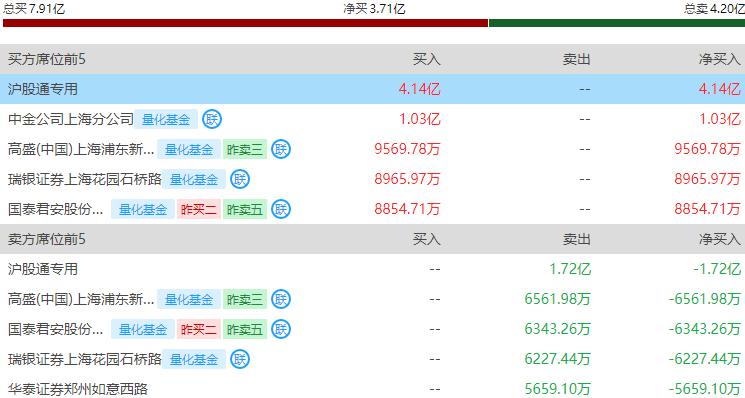Click the red total-buy portion of the bar

tap(245, 23)
